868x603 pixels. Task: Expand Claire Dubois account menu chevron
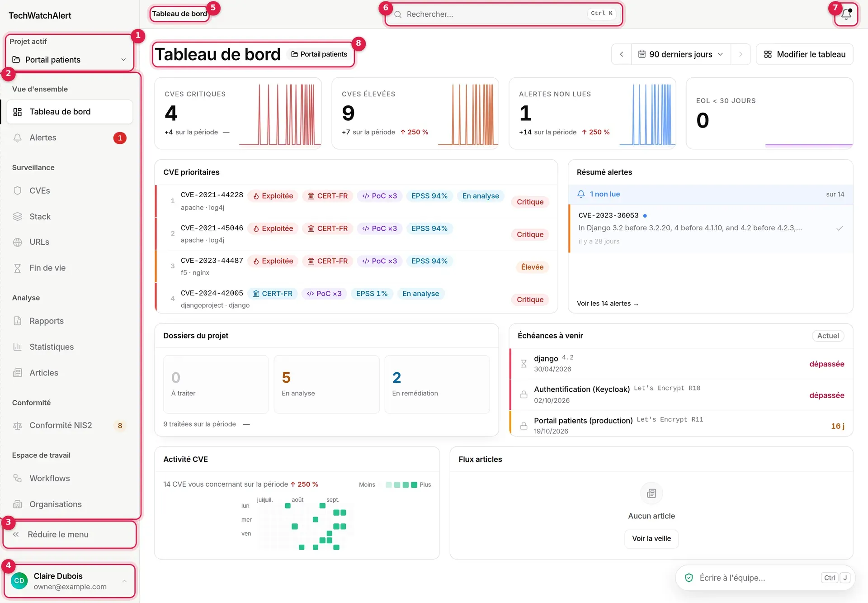pos(124,581)
